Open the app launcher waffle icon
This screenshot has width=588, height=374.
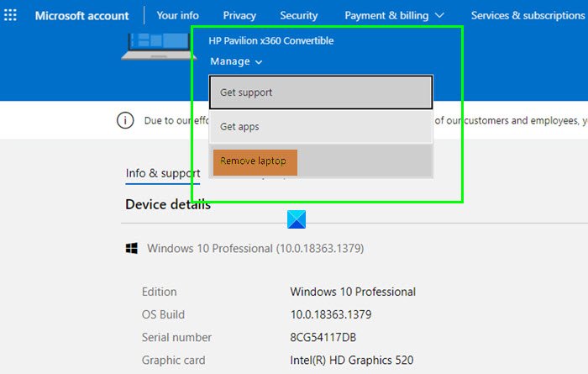click(x=10, y=15)
